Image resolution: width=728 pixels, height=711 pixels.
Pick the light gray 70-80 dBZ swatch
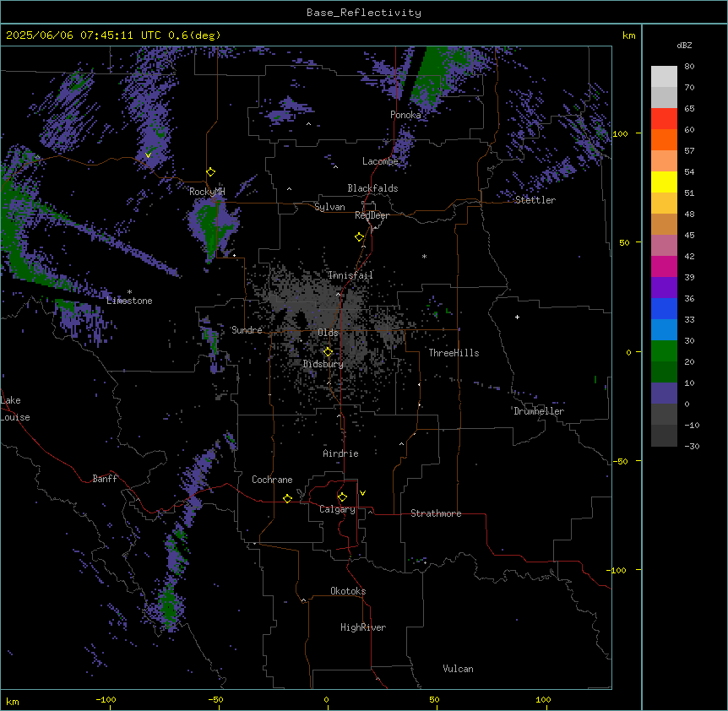(664, 77)
